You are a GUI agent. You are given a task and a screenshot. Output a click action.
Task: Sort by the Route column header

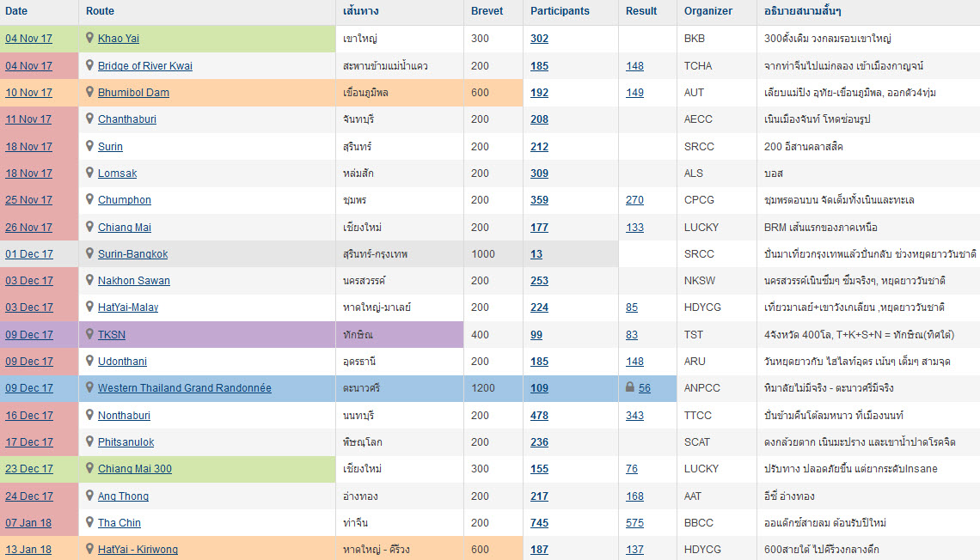coord(100,10)
